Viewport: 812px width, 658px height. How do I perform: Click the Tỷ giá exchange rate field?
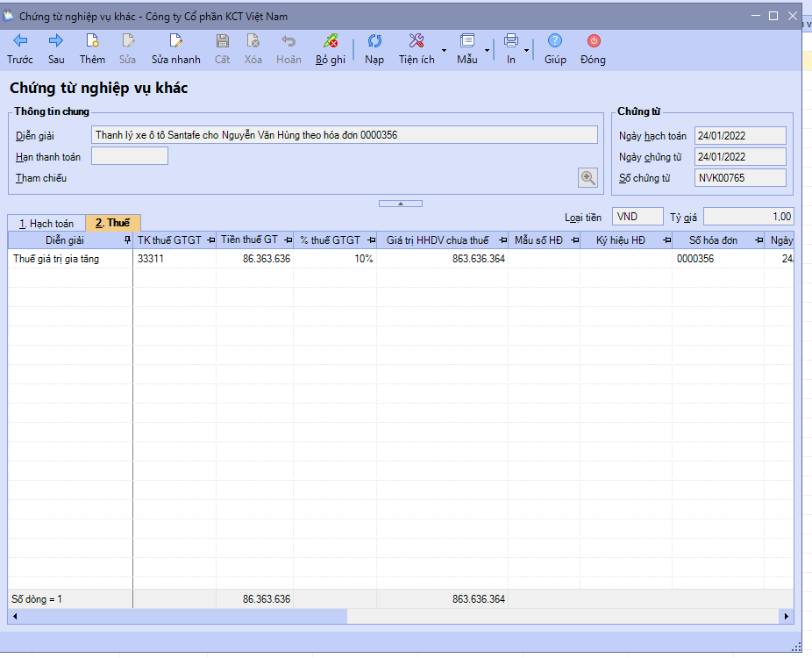748,217
